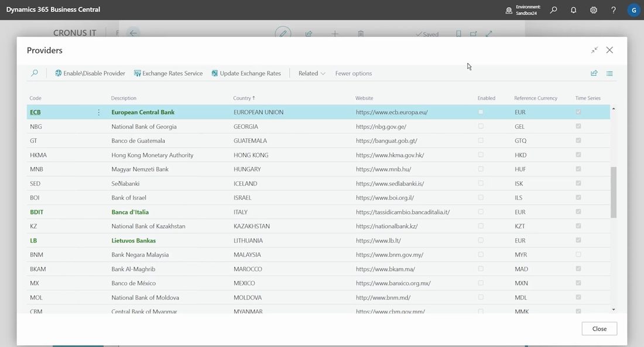Toggle Enabled checkbox for Banca d'Italia

point(481,212)
